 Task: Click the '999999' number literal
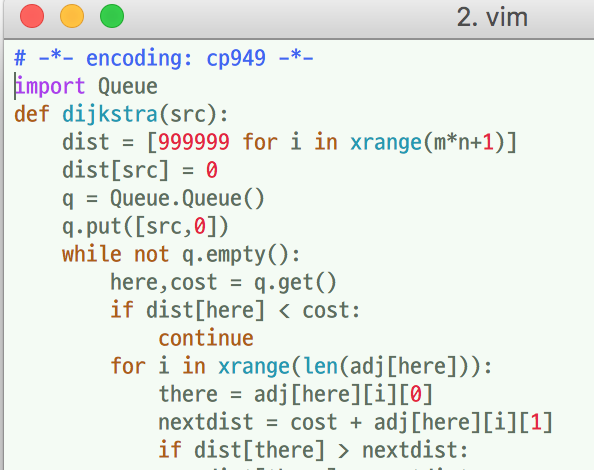point(194,142)
